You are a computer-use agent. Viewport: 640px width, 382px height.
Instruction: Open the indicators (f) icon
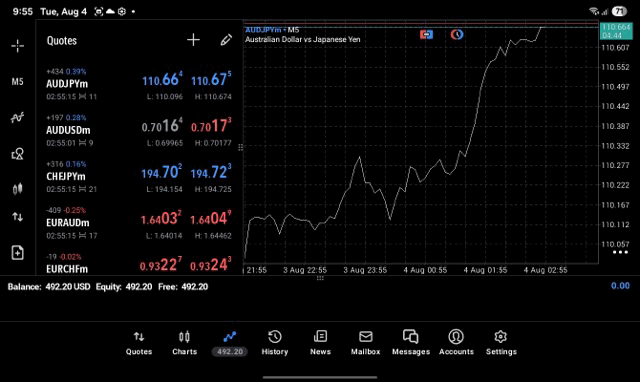pos(18,118)
